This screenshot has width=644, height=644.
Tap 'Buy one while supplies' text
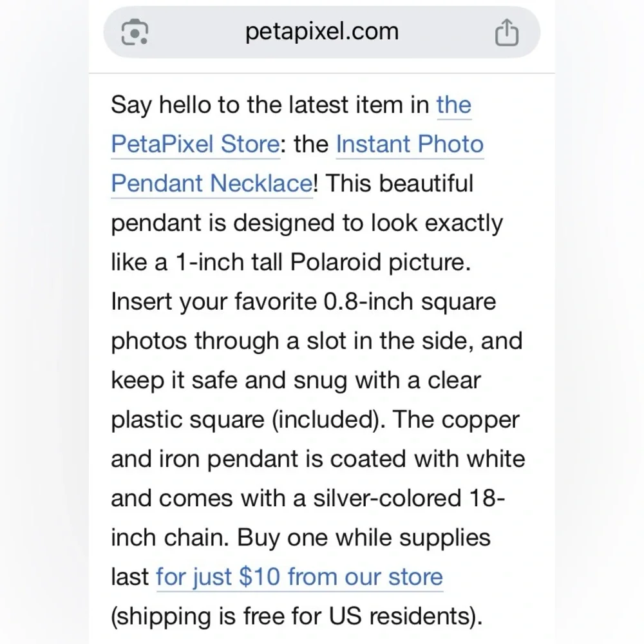tap(363, 538)
